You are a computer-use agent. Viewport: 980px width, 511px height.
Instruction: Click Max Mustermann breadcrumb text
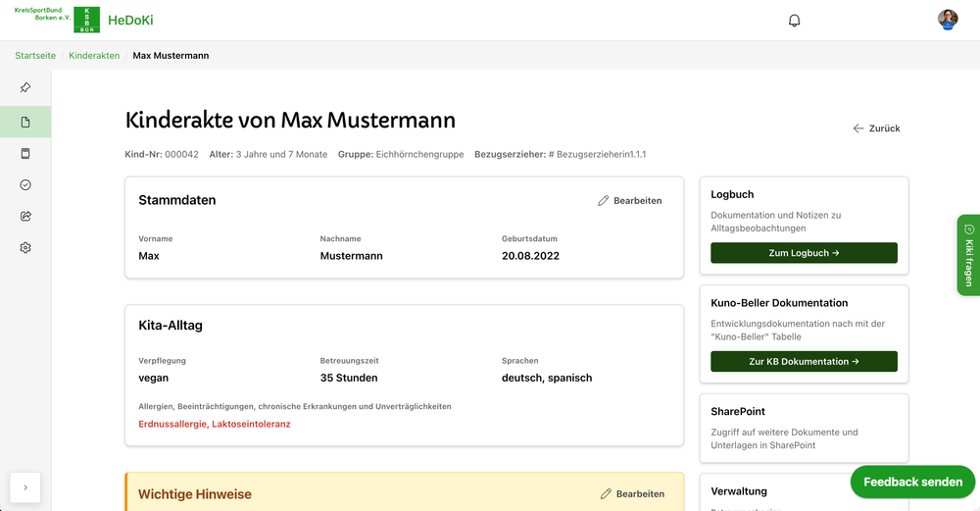(x=171, y=56)
